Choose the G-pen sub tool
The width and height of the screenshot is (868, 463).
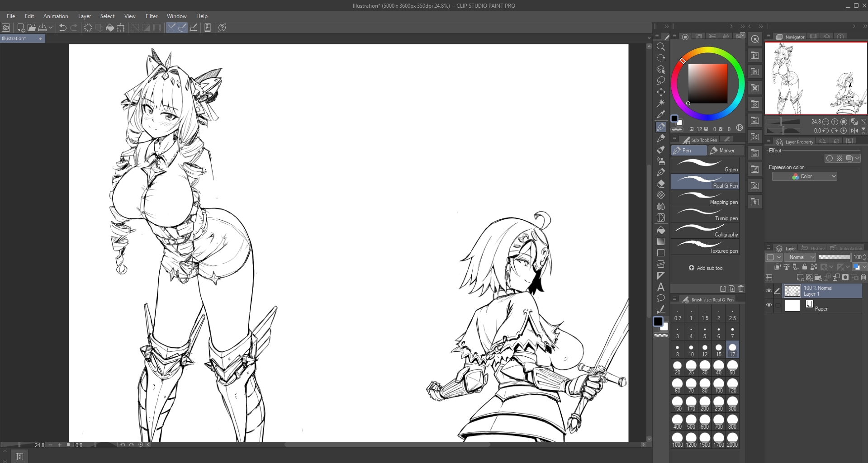[x=705, y=165]
